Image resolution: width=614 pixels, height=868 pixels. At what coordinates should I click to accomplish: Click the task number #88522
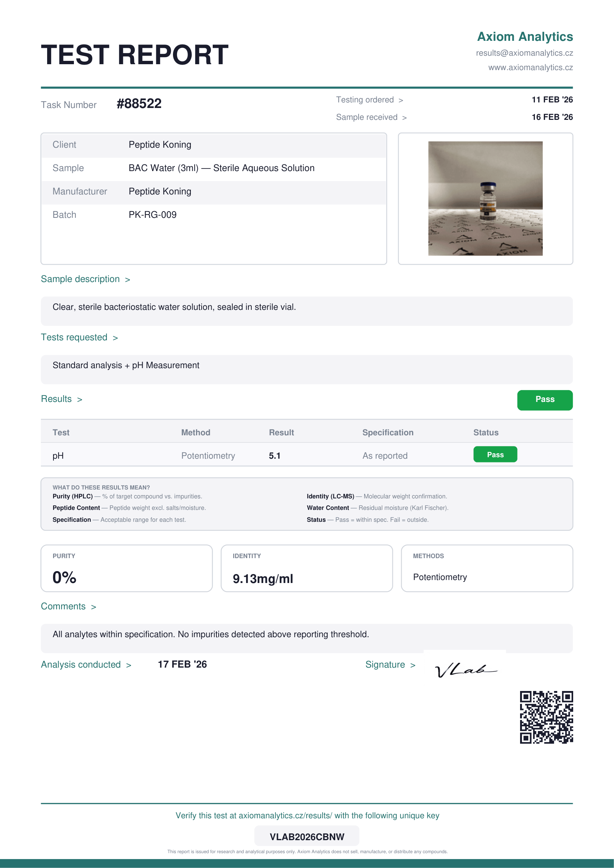coord(139,104)
